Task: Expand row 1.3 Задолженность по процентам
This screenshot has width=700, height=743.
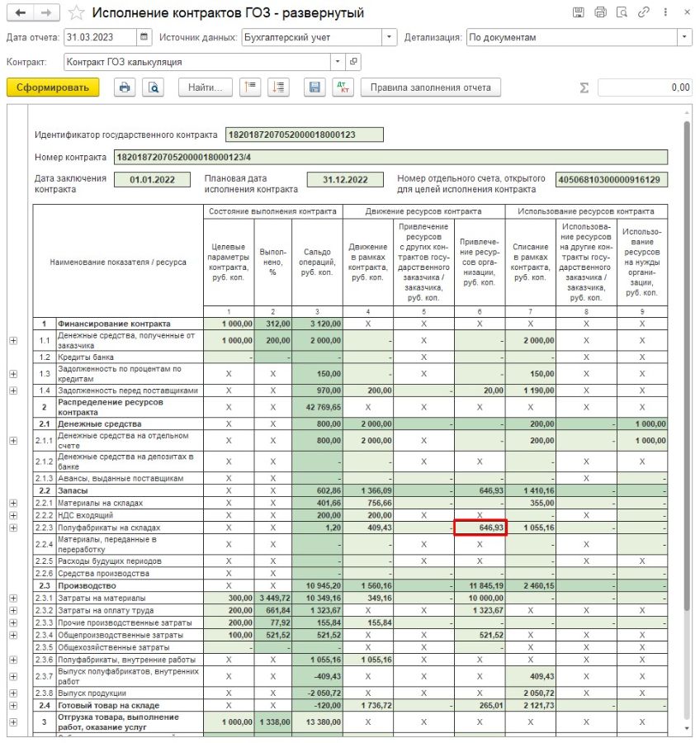Action: [13, 374]
